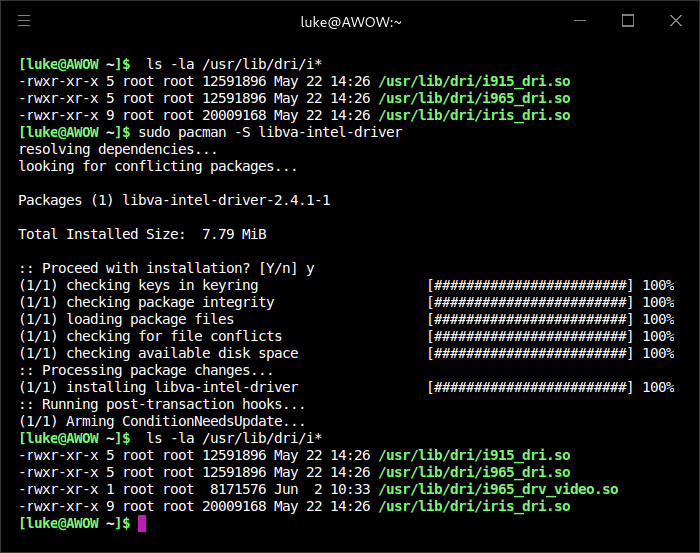The height and width of the screenshot is (553, 700).
Task: Click 'checking available disk space' text
Action: [182, 353]
